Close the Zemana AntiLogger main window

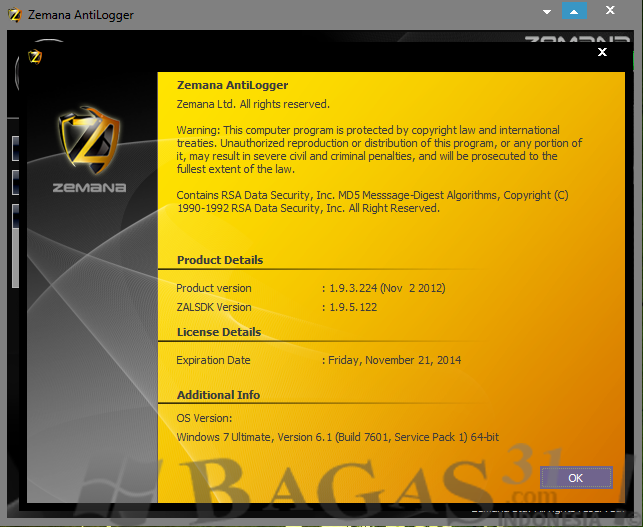[610, 10]
